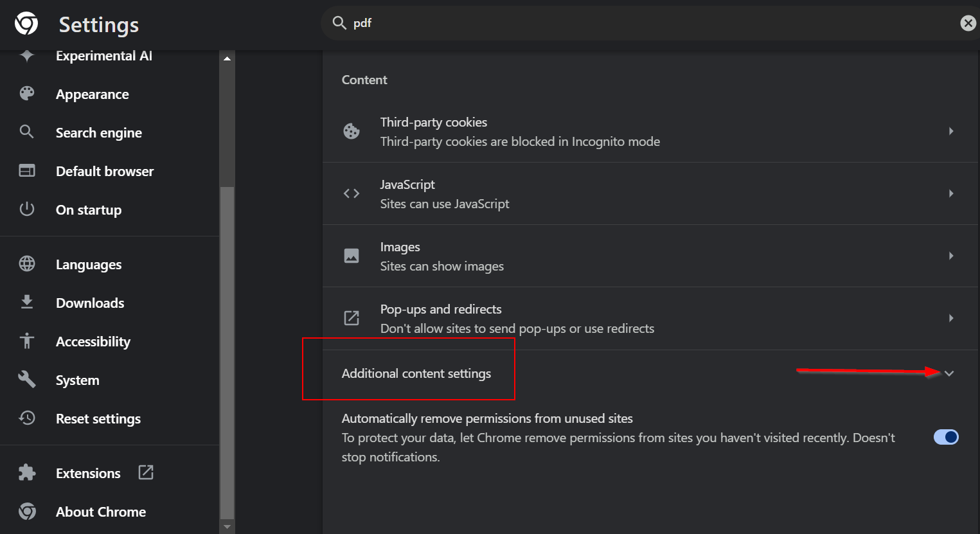Open Experimental AI settings section
The height and width of the screenshot is (534, 980).
click(104, 56)
